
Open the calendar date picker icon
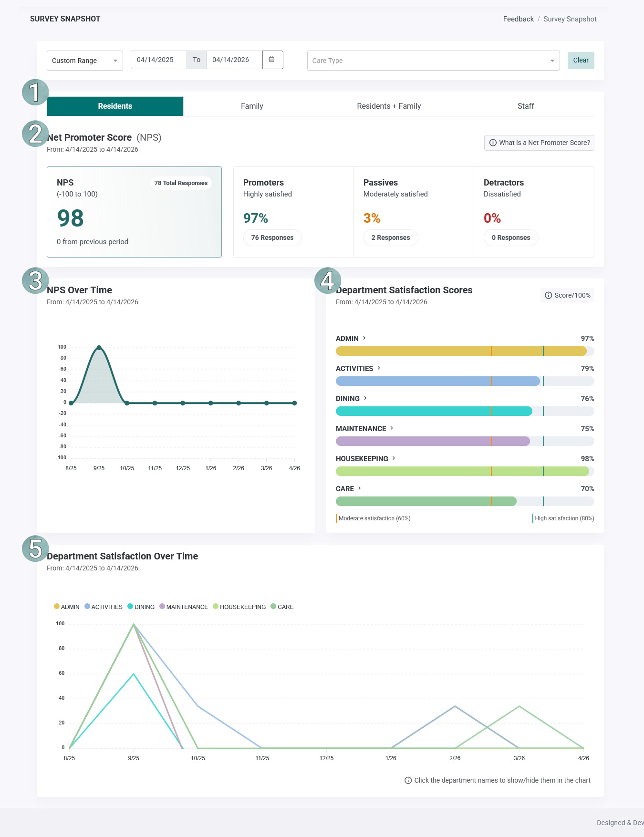pos(272,60)
